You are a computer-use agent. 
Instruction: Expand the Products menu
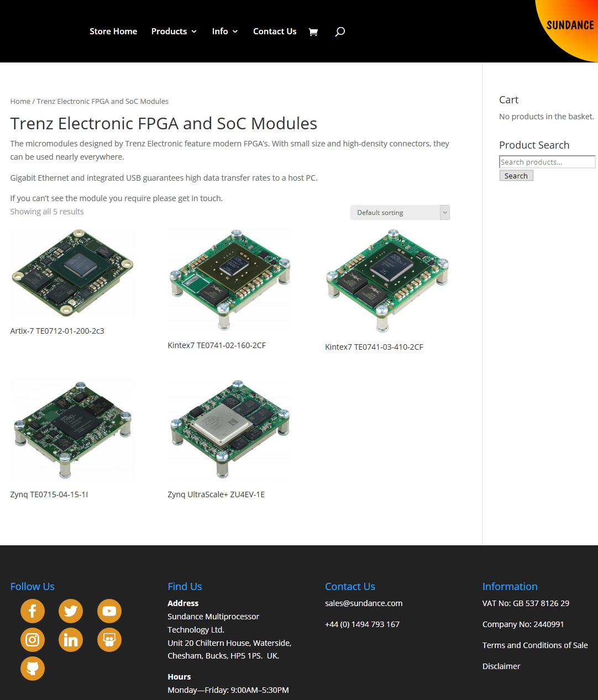pos(174,31)
